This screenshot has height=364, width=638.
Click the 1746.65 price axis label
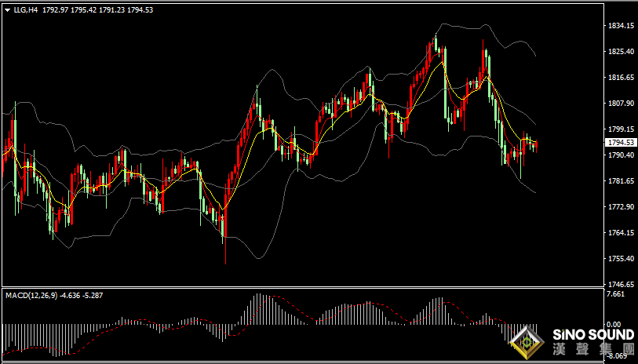[x=621, y=284]
